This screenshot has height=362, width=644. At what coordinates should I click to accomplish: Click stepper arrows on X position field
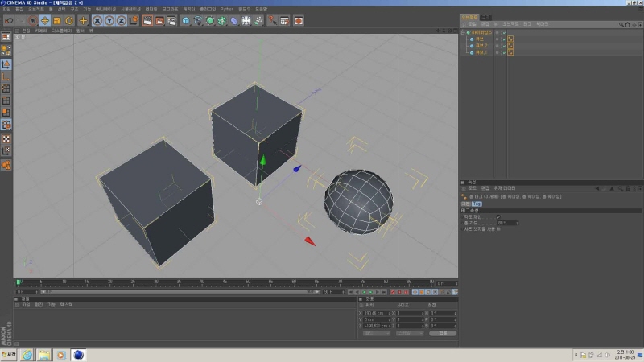[x=390, y=313]
